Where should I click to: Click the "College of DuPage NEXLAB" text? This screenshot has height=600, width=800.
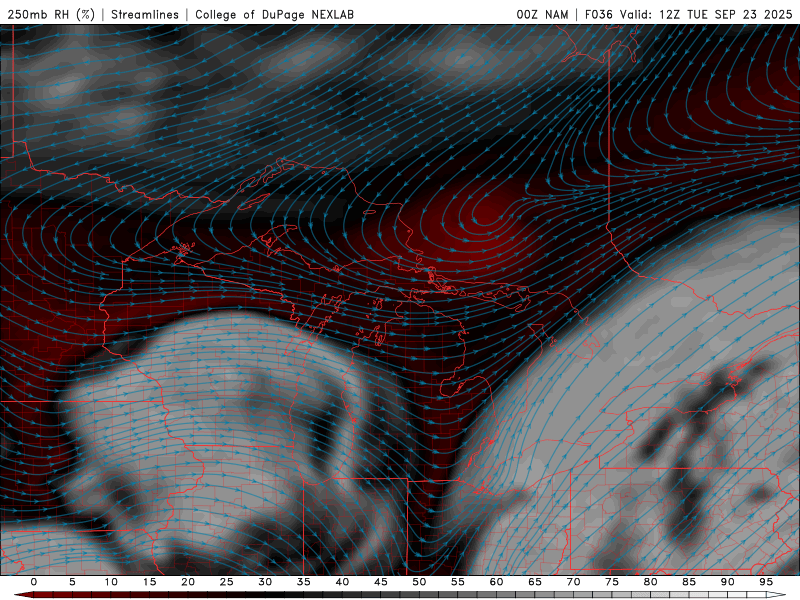pos(274,14)
